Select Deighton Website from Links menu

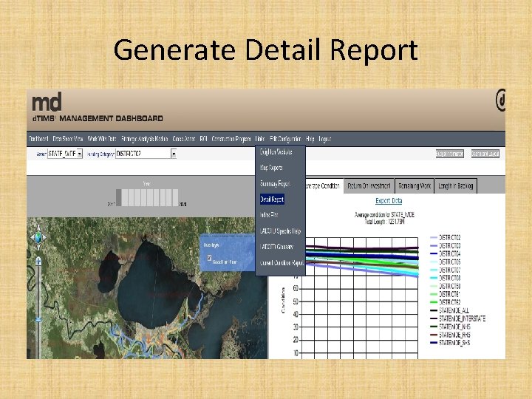coord(276,152)
